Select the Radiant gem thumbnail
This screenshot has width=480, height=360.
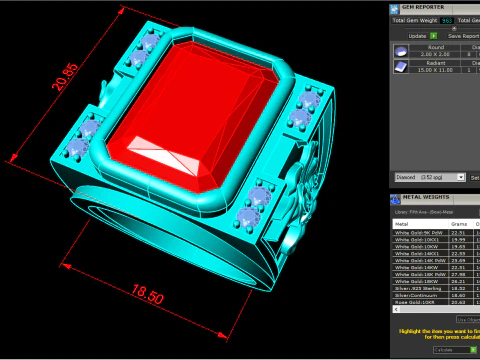pyautogui.click(x=401, y=66)
